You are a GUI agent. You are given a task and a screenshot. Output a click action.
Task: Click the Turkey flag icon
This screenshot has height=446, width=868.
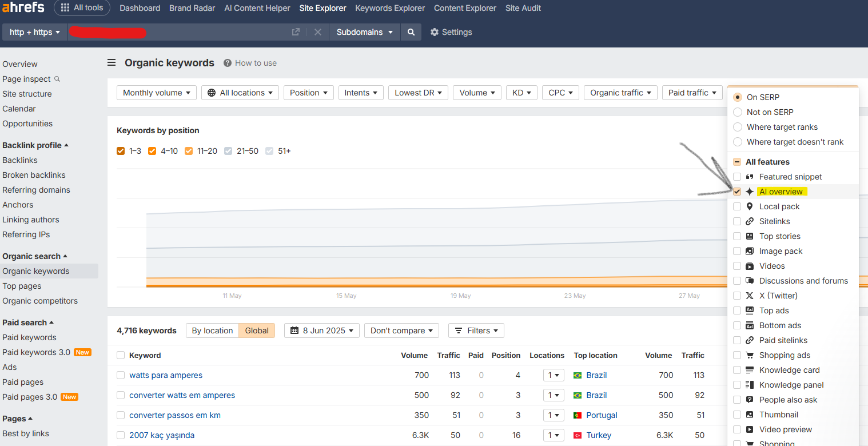[x=578, y=435]
